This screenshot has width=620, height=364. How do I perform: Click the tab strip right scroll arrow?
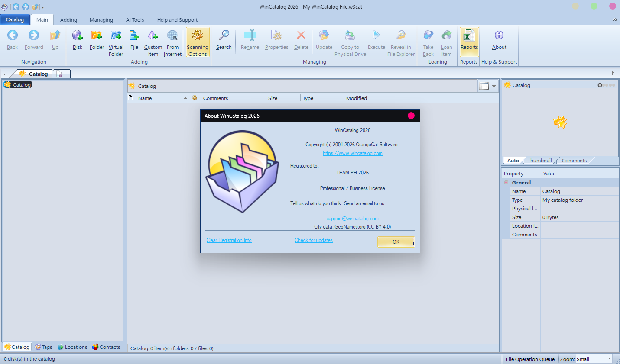tap(613, 74)
